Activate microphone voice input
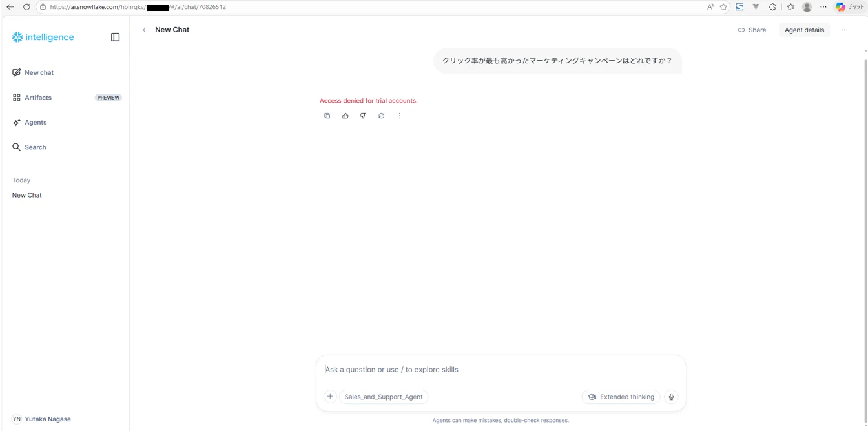Image resolution: width=868 pixels, height=431 pixels. 671,397
